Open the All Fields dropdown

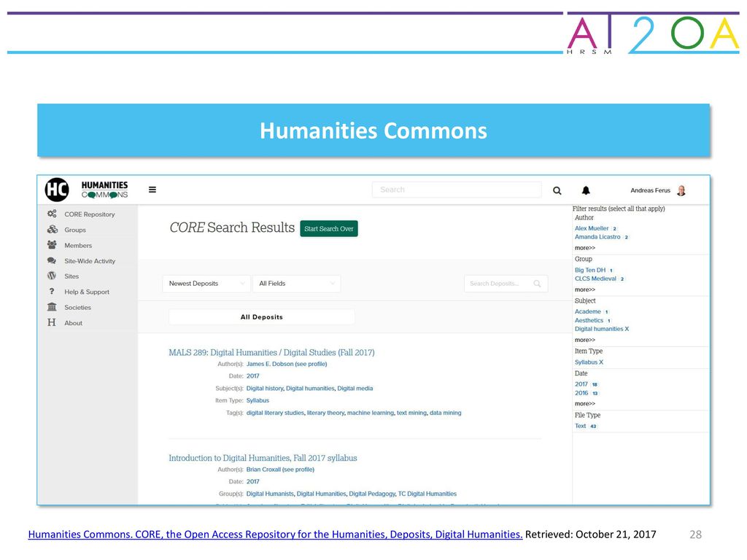(x=296, y=284)
